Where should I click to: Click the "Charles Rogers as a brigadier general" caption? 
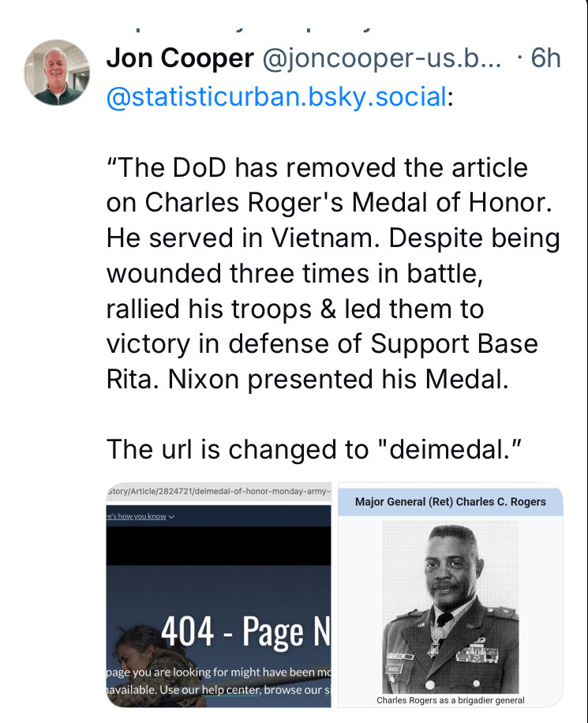click(x=450, y=700)
